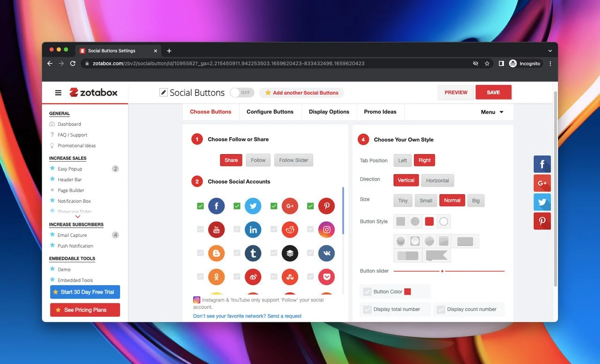
Task: Click the social accounts list scrollbar
Action: click(x=343, y=211)
